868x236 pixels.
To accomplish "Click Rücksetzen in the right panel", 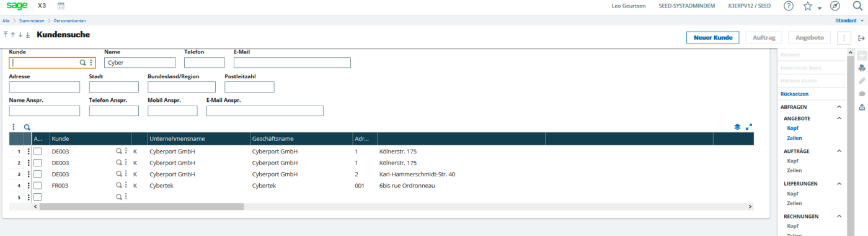I will 794,94.
